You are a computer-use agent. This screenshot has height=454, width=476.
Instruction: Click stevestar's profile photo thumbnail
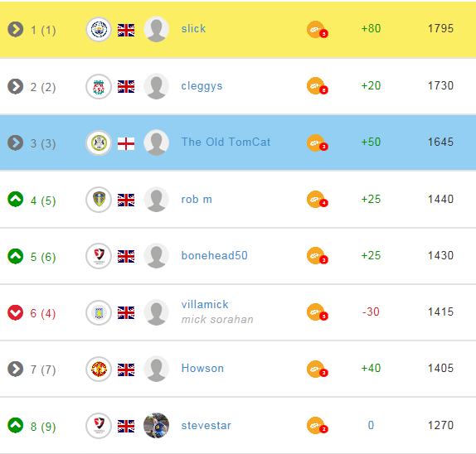(157, 426)
